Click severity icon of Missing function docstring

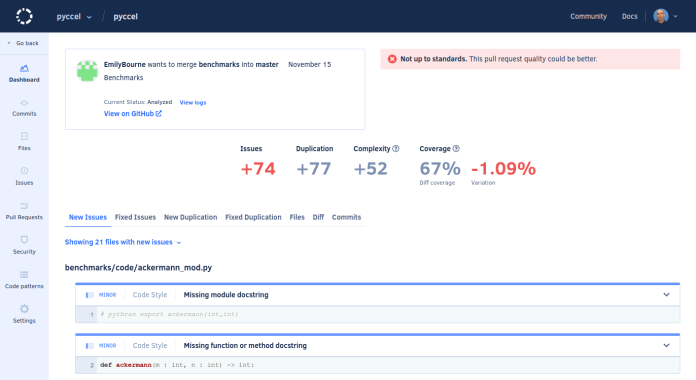point(90,345)
